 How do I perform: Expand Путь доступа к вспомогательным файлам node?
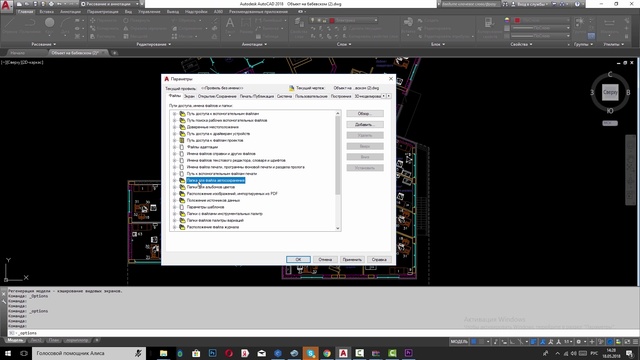pyautogui.click(x=174, y=114)
